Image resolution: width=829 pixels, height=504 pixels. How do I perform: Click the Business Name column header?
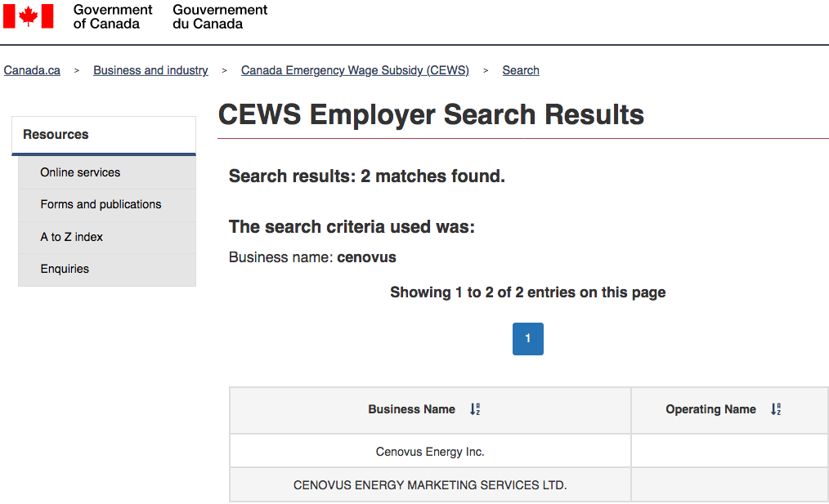pos(430,410)
